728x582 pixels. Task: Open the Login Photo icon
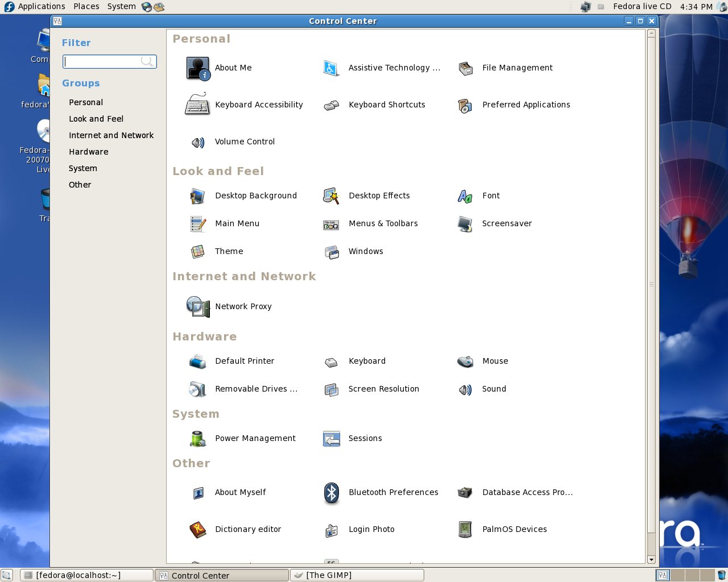pyautogui.click(x=331, y=530)
